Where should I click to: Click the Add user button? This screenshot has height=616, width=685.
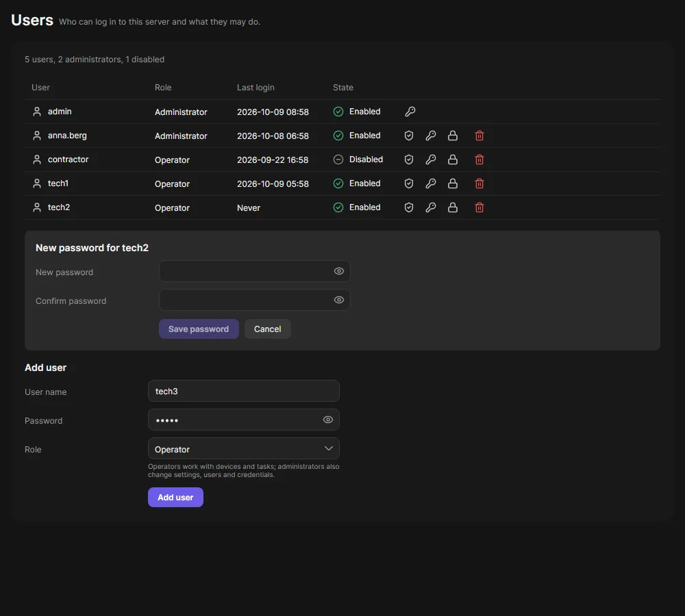[x=175, y=498]
